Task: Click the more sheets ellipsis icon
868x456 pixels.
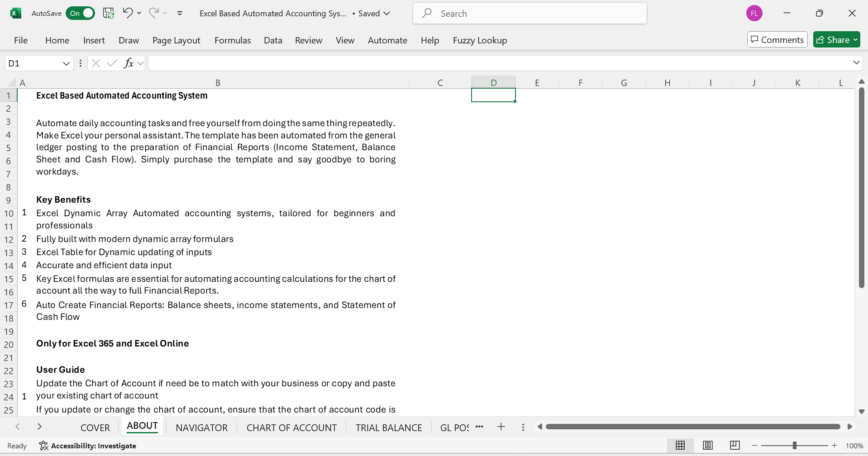Action: (479, 427)
